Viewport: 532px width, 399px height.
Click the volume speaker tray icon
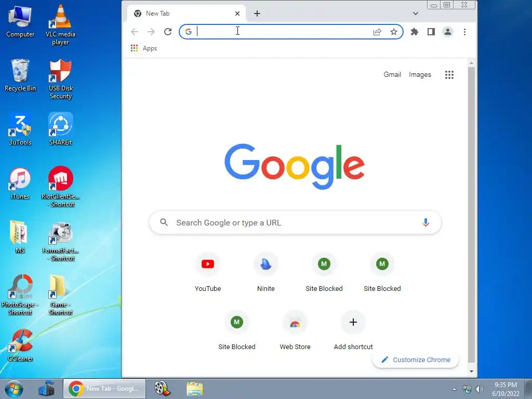pyautogui.click(x=479, y=389)
